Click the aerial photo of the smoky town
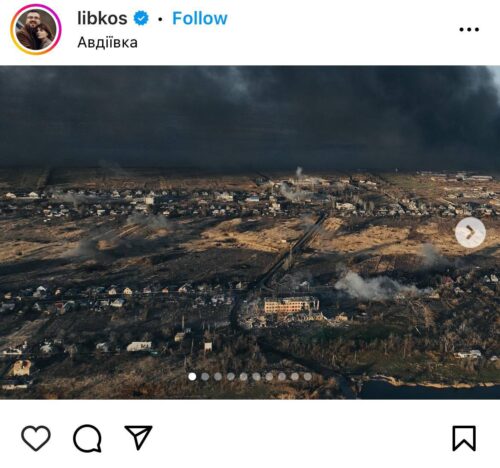Image resolution: width=500 pixels, height=468 pixels. 250,232
